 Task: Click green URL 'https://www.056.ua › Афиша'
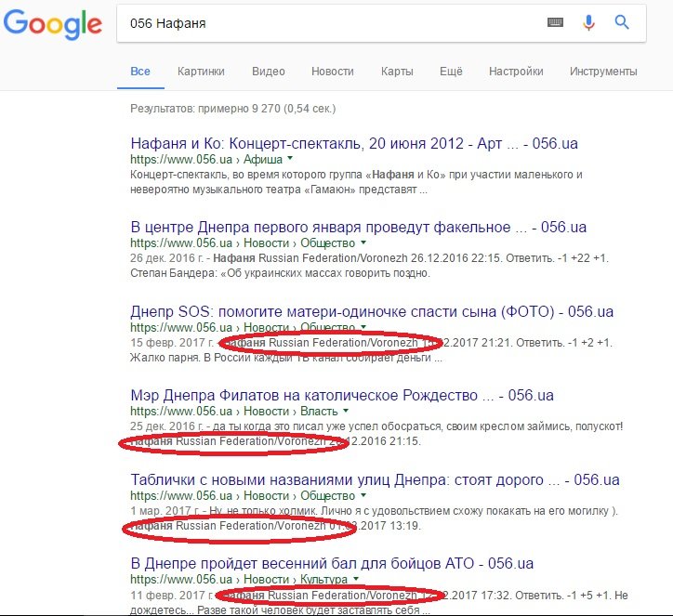[206, 159]
